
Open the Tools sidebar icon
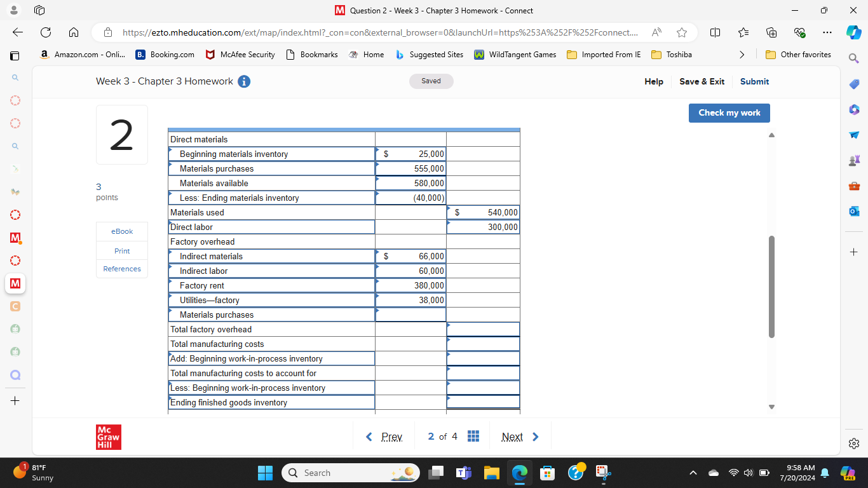click(853, 186)
